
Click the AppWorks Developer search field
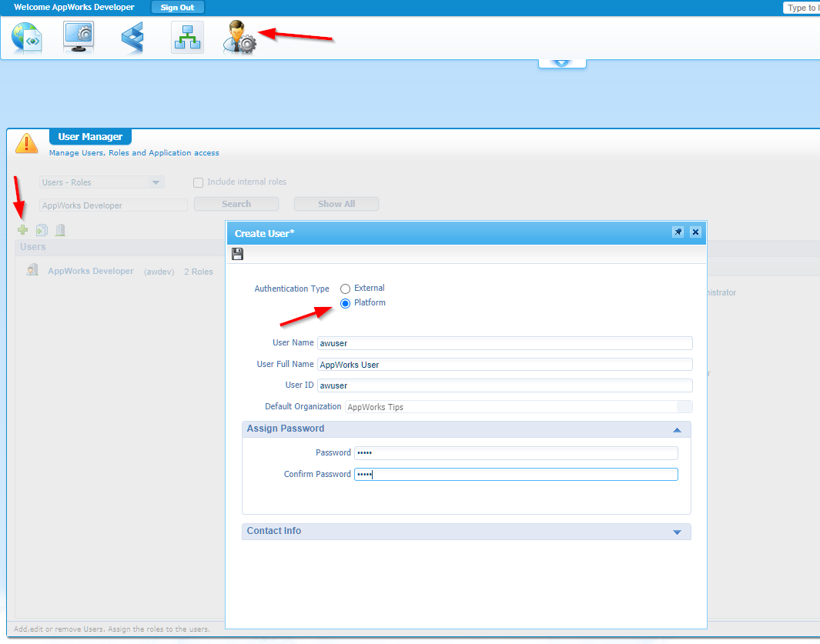pyautogui.click(x=113, y=205)
